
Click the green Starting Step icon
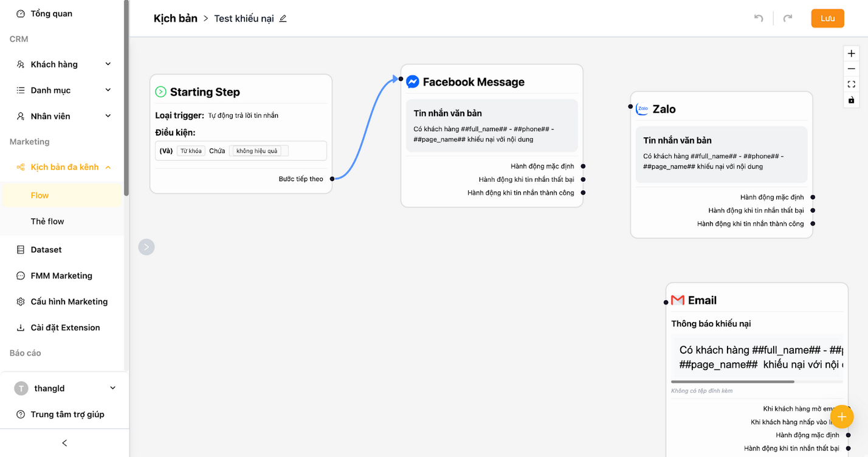pyautogui.click(x=160, y=92)
